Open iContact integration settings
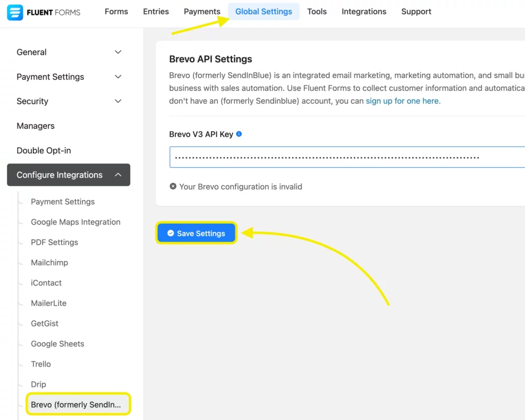The image size is (525, 420). click(x=46, y=283)
